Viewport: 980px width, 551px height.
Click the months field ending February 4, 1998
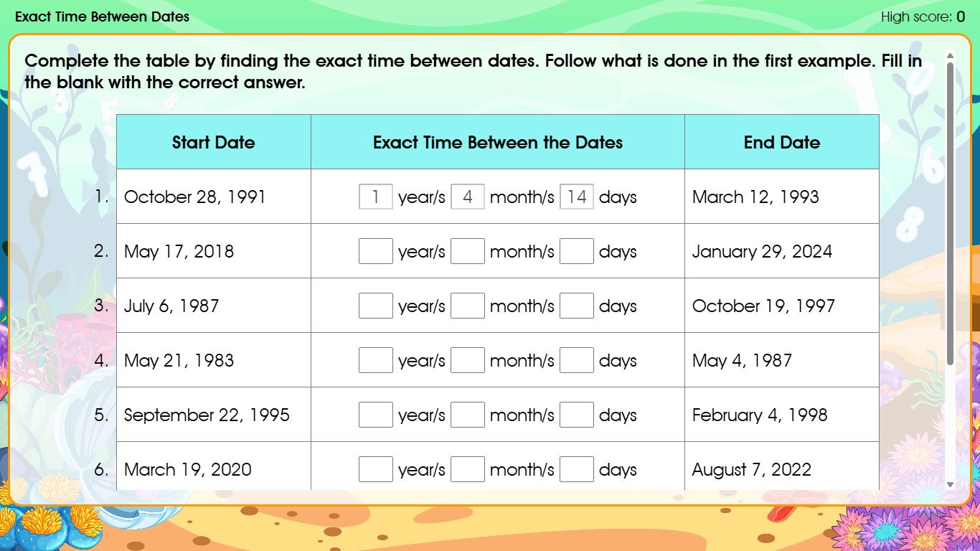[467, 415]
